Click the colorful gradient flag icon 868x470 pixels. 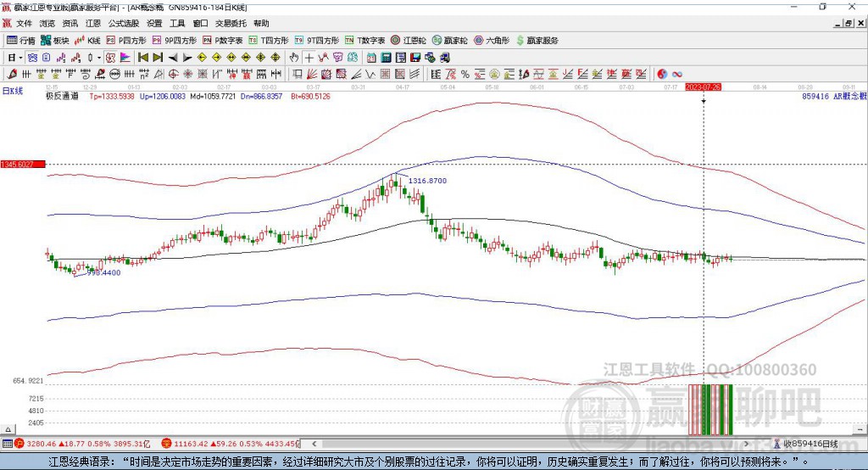(125, 58)
